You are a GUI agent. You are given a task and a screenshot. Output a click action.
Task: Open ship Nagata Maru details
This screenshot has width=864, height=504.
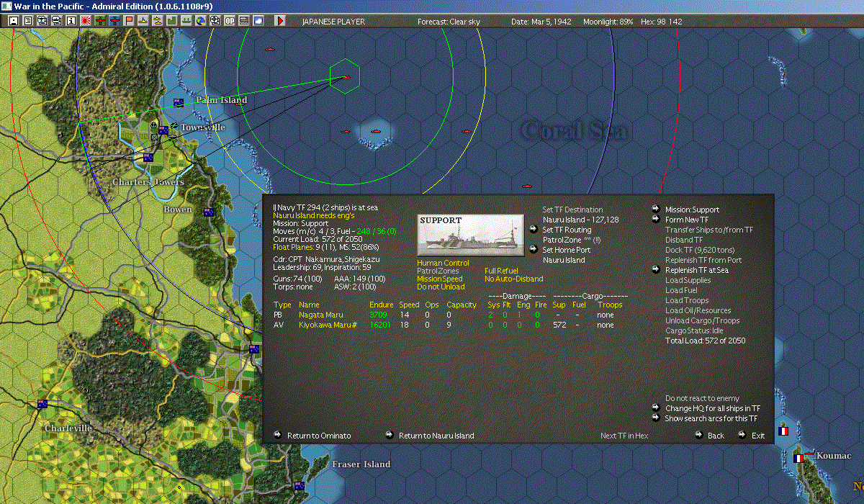(x=321, y=315)
